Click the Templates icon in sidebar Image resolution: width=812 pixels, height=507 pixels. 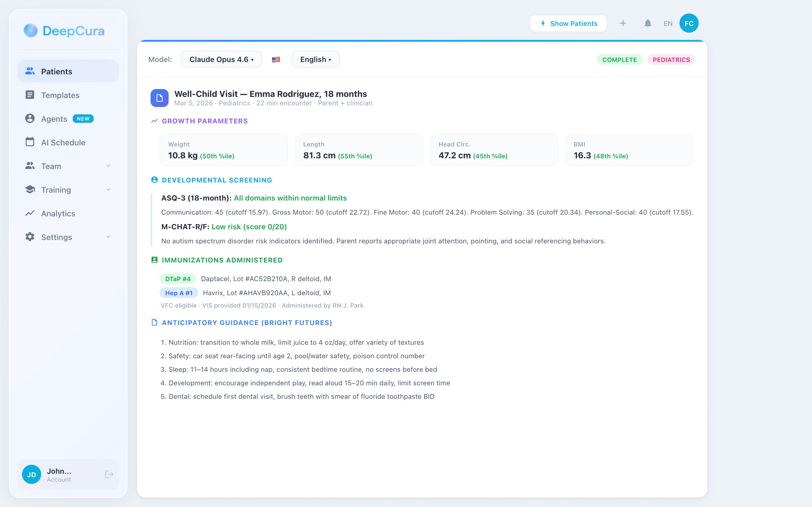[30, 95]
